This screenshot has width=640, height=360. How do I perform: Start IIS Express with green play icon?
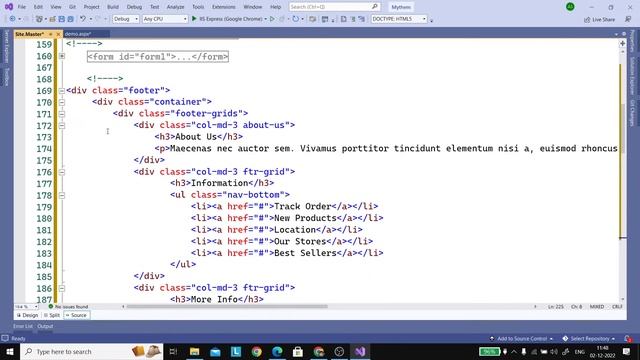click(194, 19)
